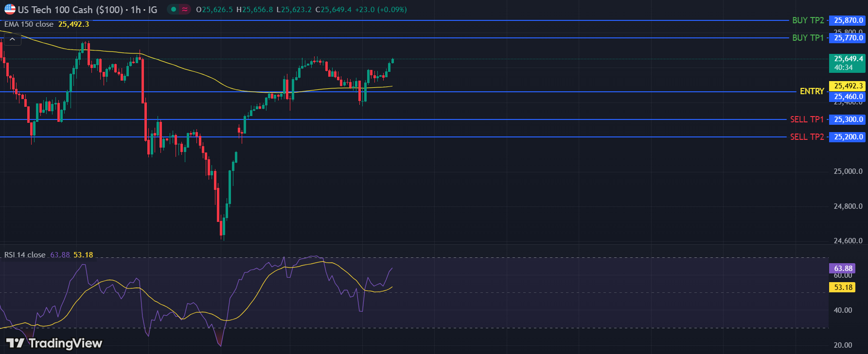Click the SELL TP2 line label
868x354 pixels.
807,137
